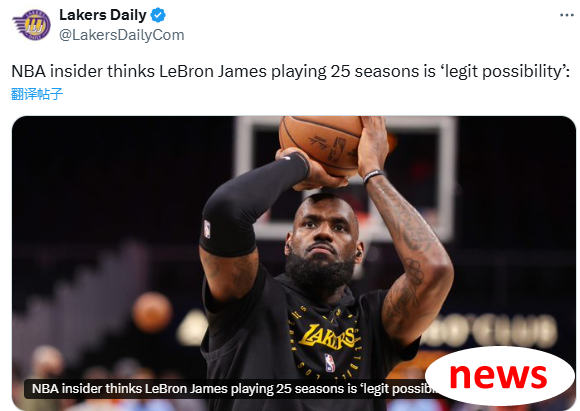Open the three-dot more options menu
The width and height of the screenshot is (580, 411).
click(566, 15)
